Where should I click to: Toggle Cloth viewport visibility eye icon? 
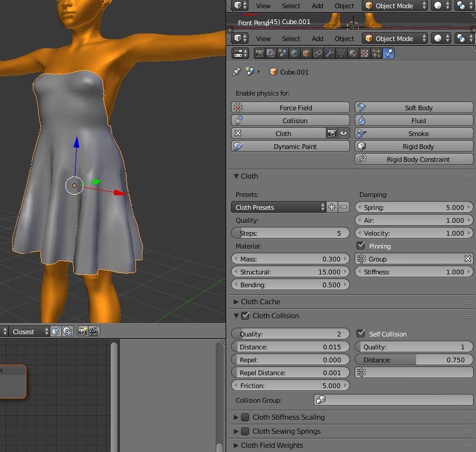coord(344,133)
